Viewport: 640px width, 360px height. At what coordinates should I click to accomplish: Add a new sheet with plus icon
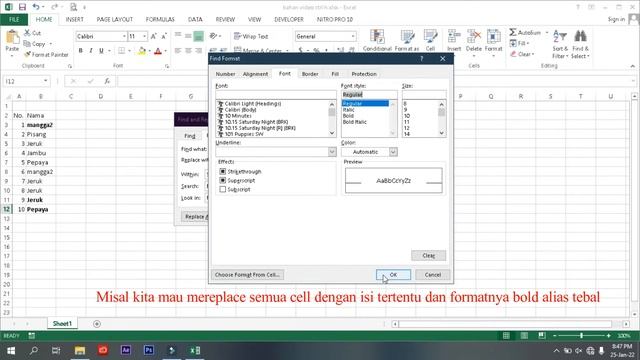click(x=97, y=324)
